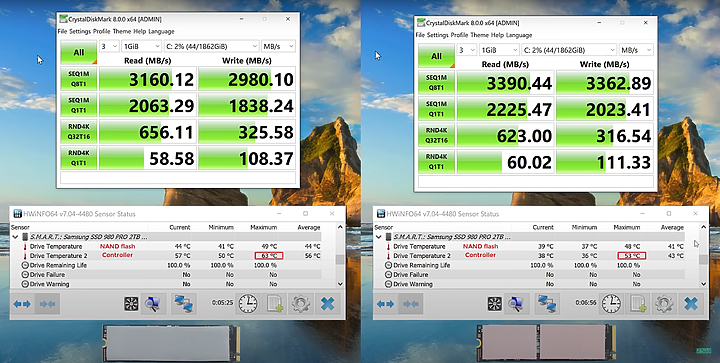Run RND4K Q1T1 test beside 60.02

point(436,161)
